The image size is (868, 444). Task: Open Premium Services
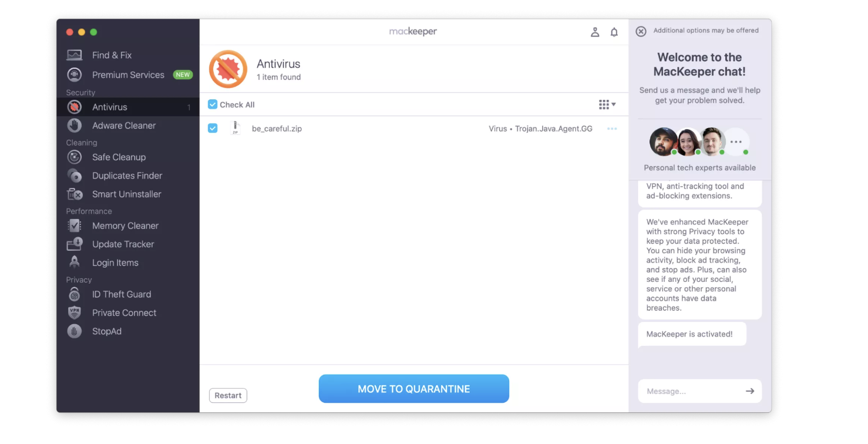(x=127, y=75)
